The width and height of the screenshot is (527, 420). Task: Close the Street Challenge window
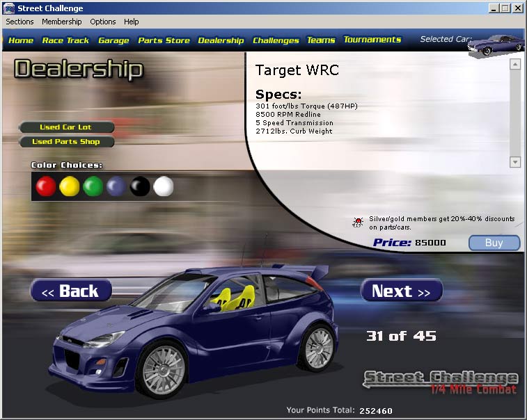[x=517, y=8]
